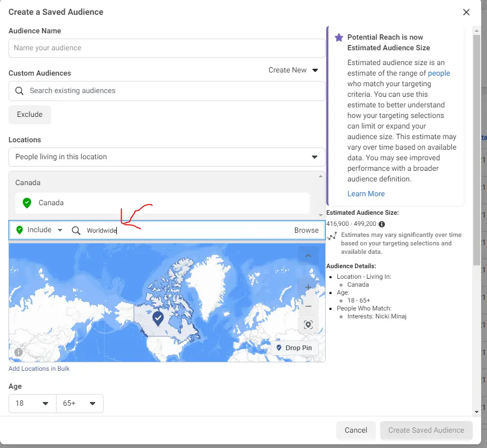
Task: Click the people link in the description
Action: [439, 74]
